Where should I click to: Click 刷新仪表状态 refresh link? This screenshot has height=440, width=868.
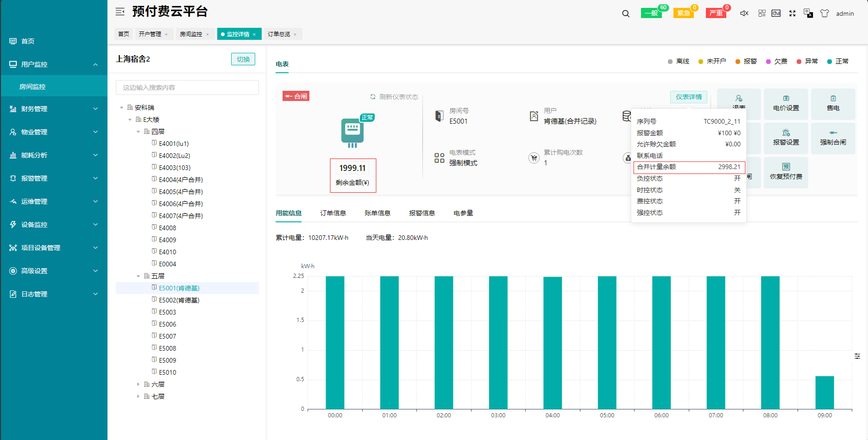click(x=394, y=97)
